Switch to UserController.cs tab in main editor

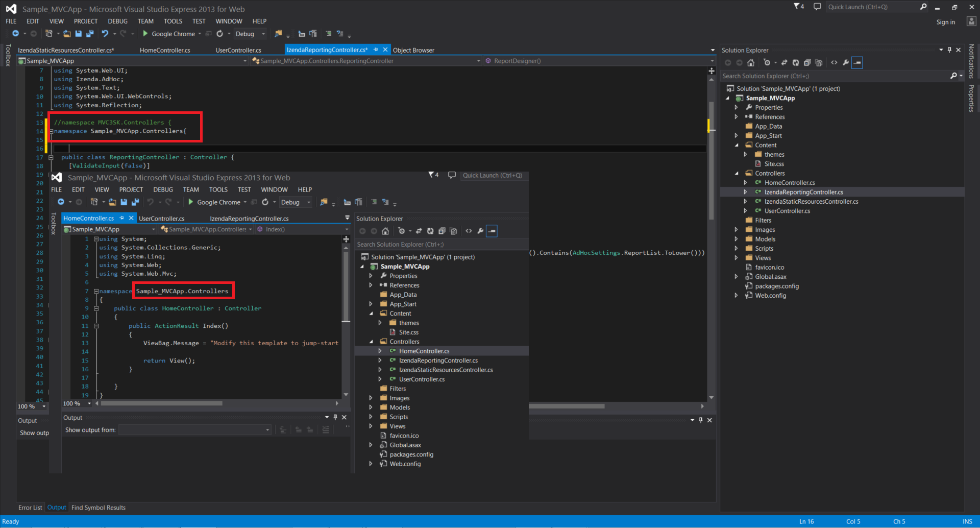(x=238, y=50)
